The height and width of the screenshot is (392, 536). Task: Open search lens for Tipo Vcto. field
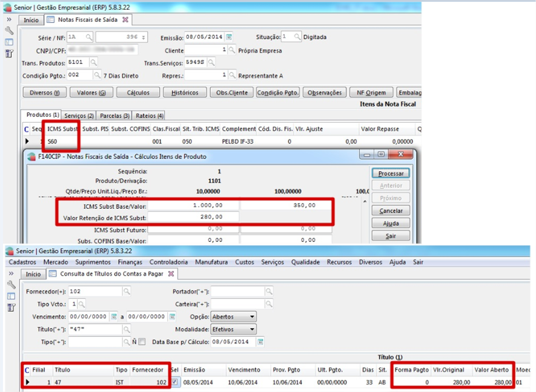(81, 304)
